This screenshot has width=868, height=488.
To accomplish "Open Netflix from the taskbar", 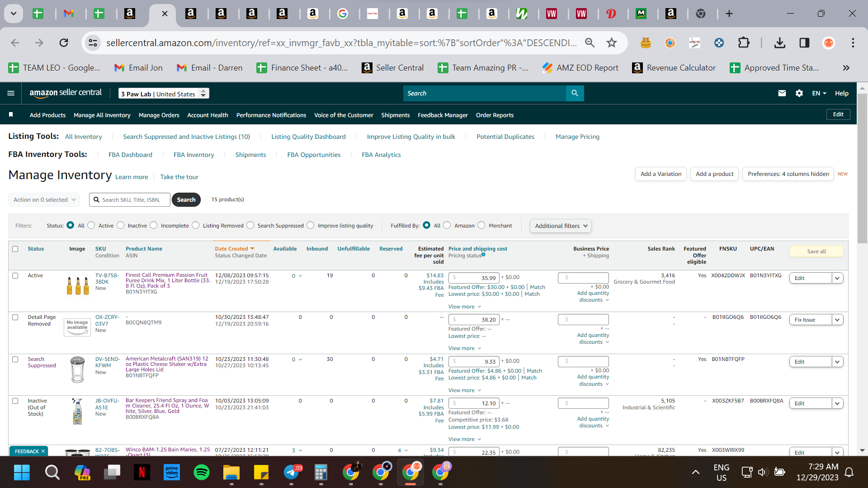I will [142, 473].
